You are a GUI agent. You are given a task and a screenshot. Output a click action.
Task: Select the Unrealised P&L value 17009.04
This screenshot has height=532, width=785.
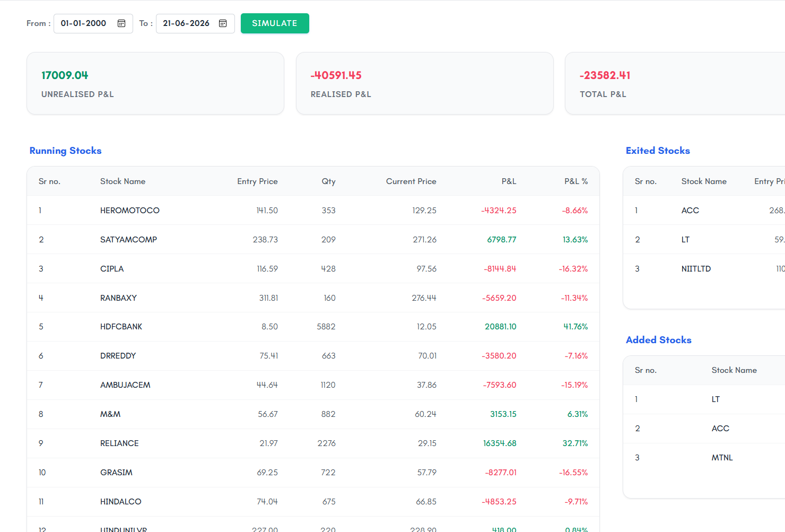point(65,75)
